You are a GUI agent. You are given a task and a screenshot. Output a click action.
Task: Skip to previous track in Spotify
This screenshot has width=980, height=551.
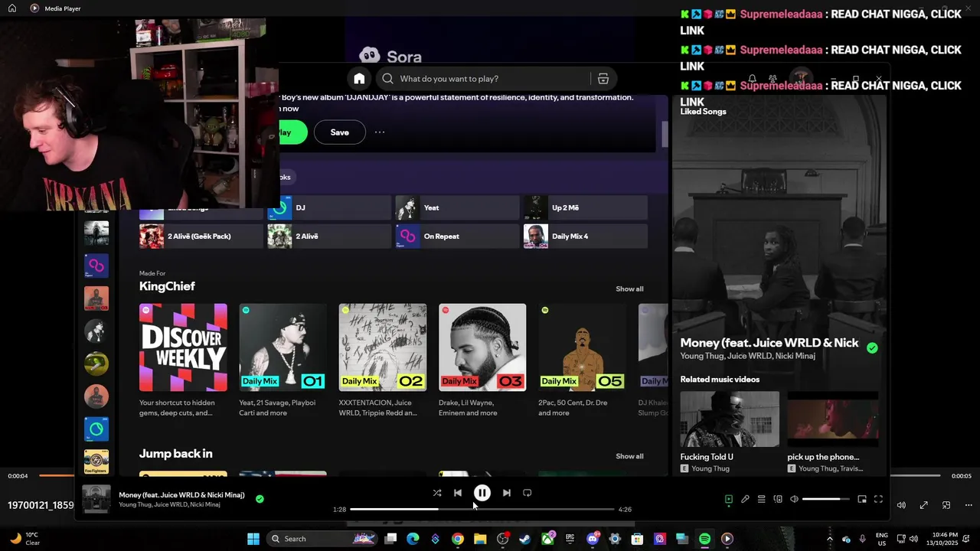click(458, 493)
